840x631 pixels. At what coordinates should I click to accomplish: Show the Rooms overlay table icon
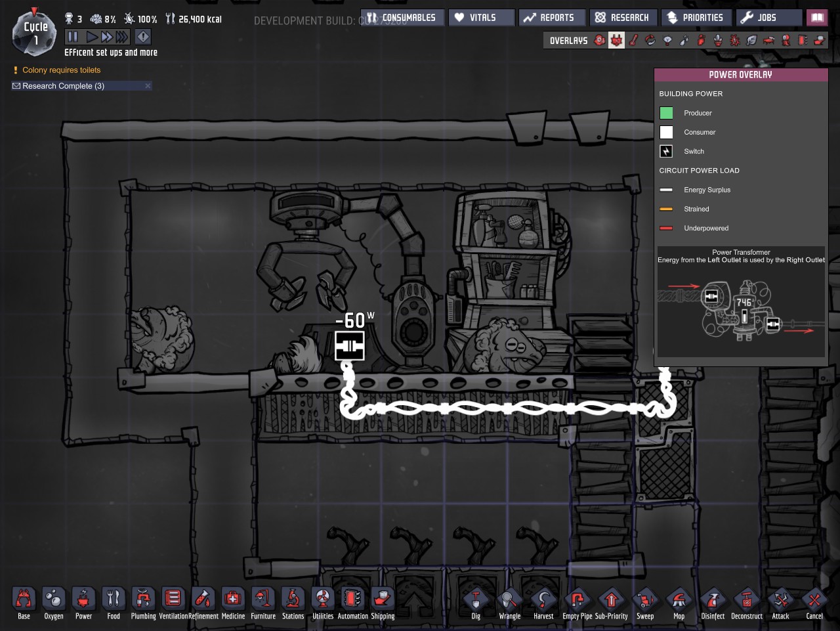[x=769, y=41]
